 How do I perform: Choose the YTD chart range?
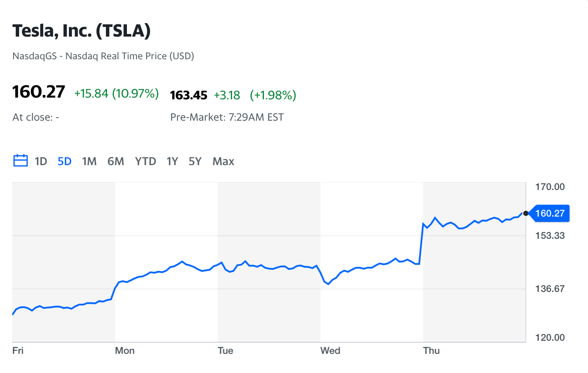pyautogui.click(x=145, y=162)
